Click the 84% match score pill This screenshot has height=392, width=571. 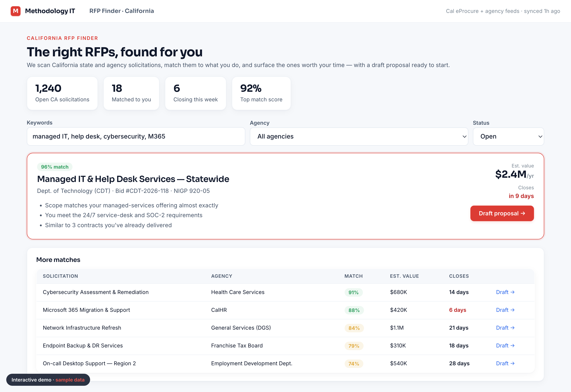[x=354, y=328]
